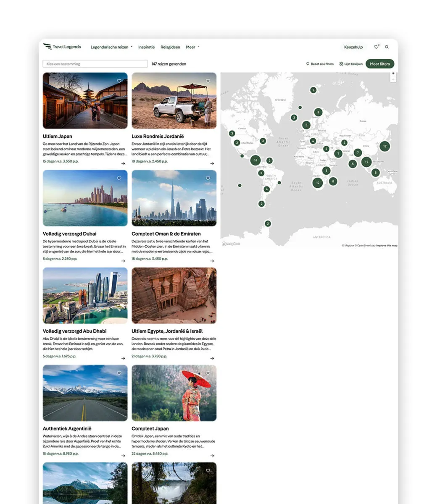
Task: Select map cluster marker showing 17
Action: pyautogui.click(x=366, y=162)
